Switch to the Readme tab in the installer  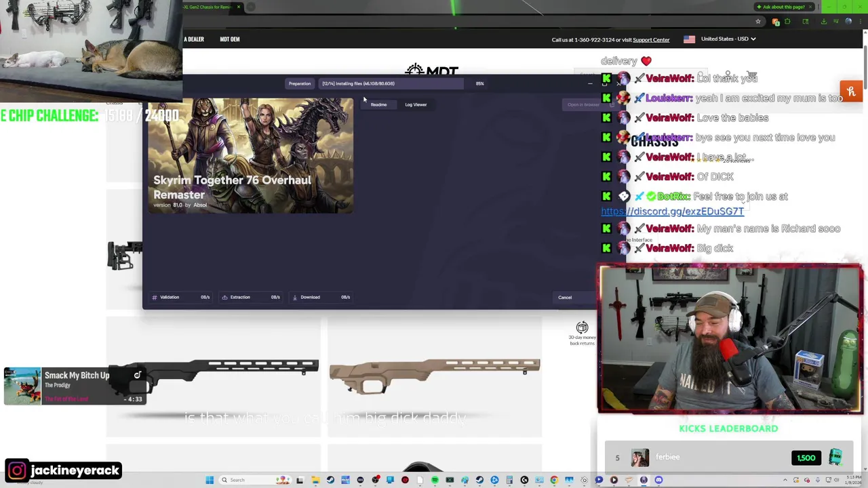(378, 104)
